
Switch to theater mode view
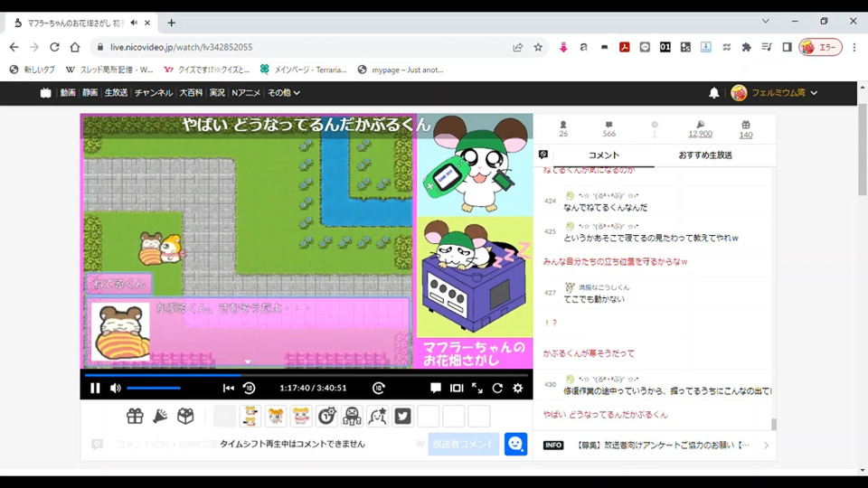click(457, 388)
